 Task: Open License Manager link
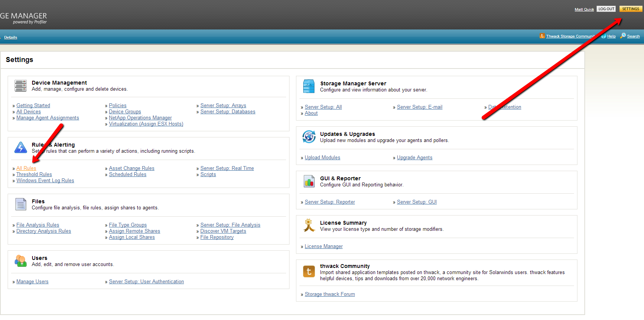click(x=324, y=247)
